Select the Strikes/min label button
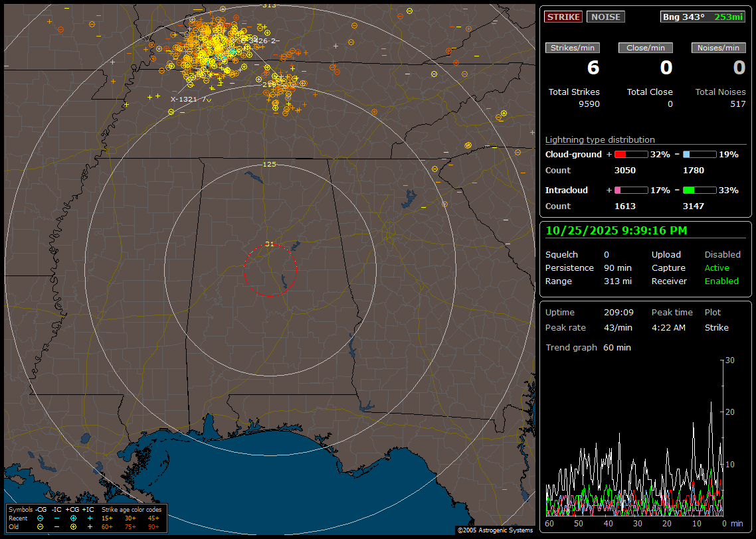The height and width of the screenshot is (539, 756). click(x=573, y=48)
